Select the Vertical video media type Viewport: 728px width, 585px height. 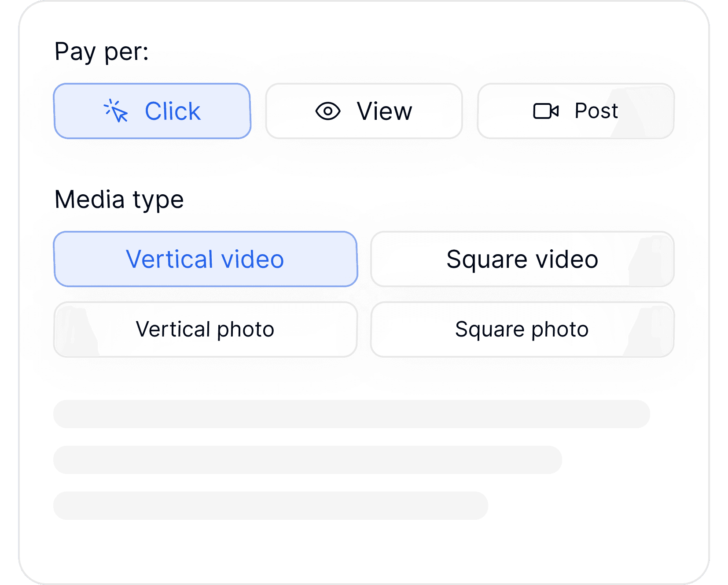206,259
